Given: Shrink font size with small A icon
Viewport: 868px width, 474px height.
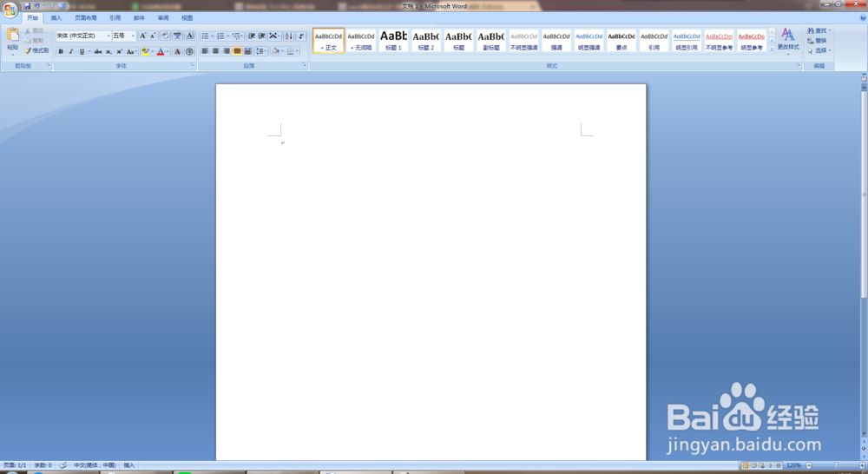Looking at the screenshot, I should [x=153, y=36].
